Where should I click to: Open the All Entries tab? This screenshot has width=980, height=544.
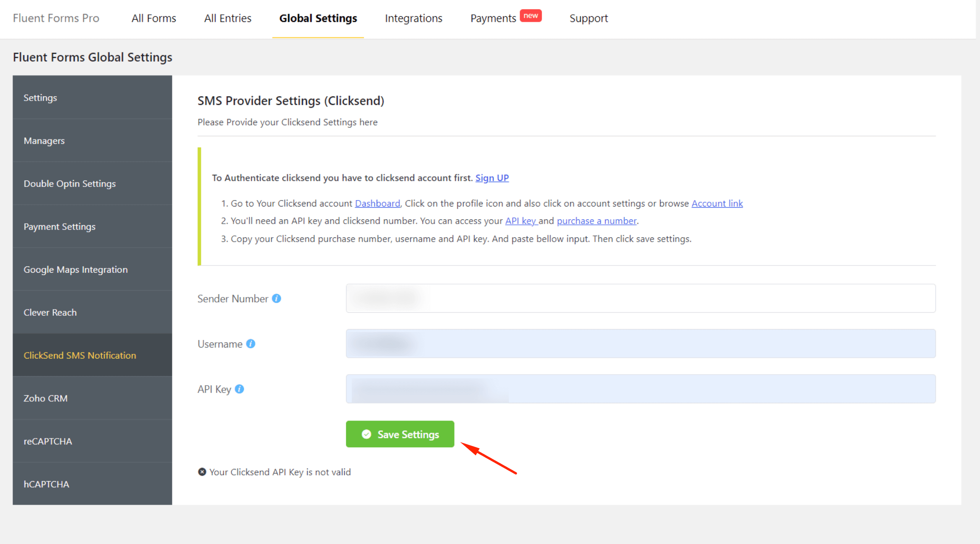[x=228, y=18]
